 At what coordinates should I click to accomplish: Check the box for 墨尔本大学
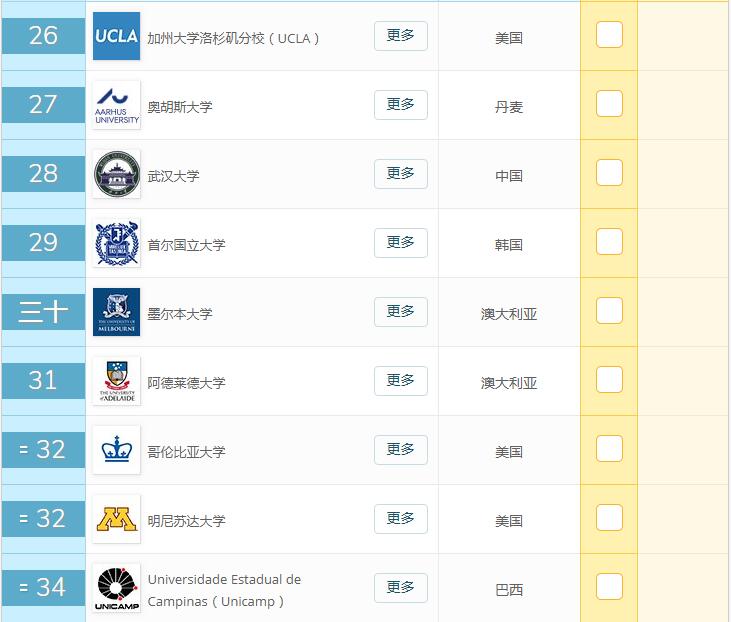click(x=609, y=311)
